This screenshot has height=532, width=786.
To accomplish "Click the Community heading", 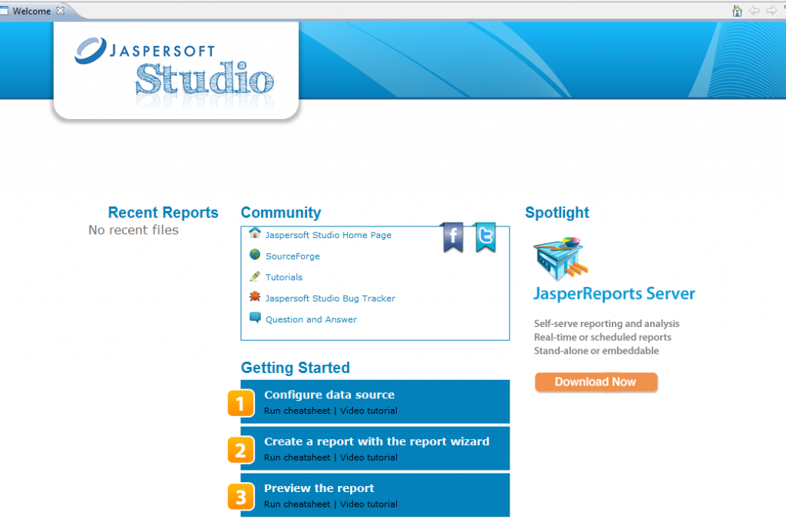I will coord(281,213).
